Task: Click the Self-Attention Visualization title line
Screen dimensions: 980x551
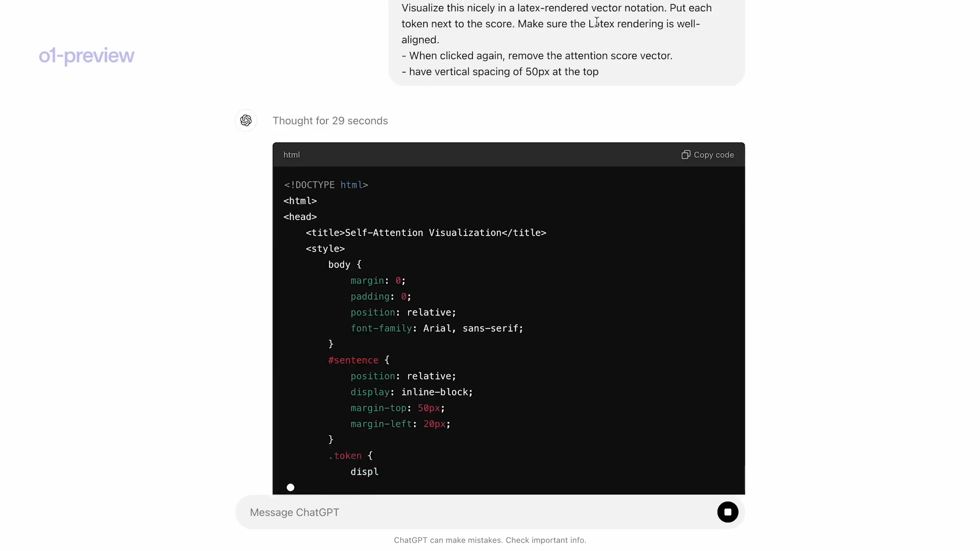Action: pyautogui.click(x=426, y=233)
